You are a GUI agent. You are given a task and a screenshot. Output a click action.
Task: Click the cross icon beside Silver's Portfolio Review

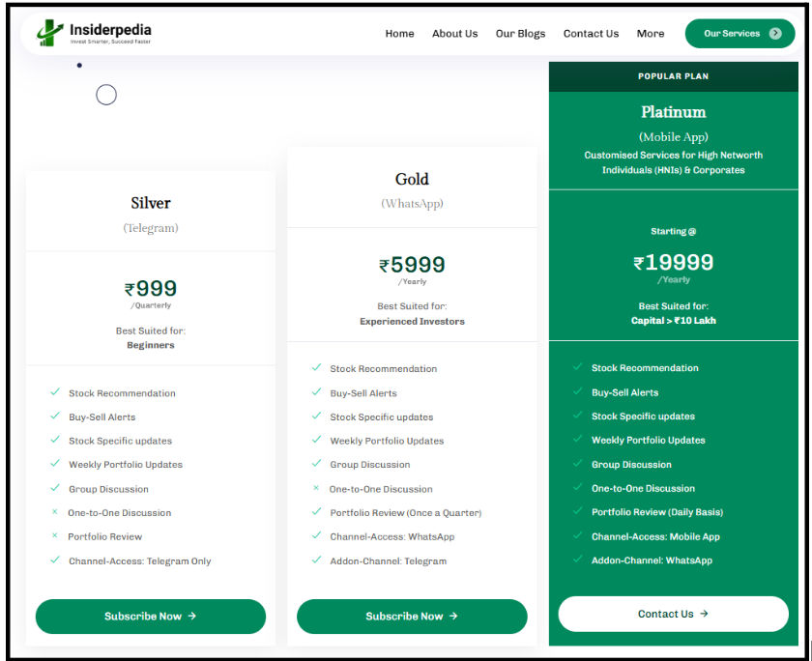[x=54, y=535]
